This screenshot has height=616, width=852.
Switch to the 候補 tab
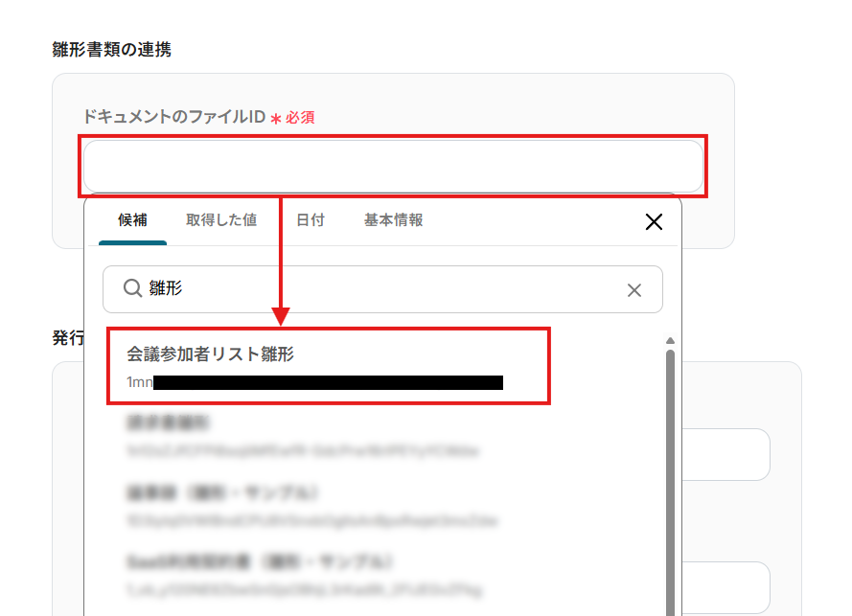(132, 220)
